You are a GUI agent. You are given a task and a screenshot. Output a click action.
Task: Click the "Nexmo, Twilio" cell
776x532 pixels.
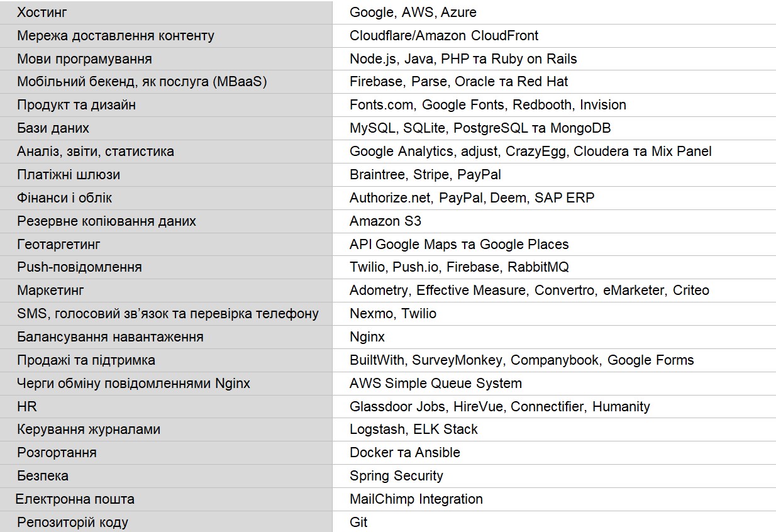[393, 314]
